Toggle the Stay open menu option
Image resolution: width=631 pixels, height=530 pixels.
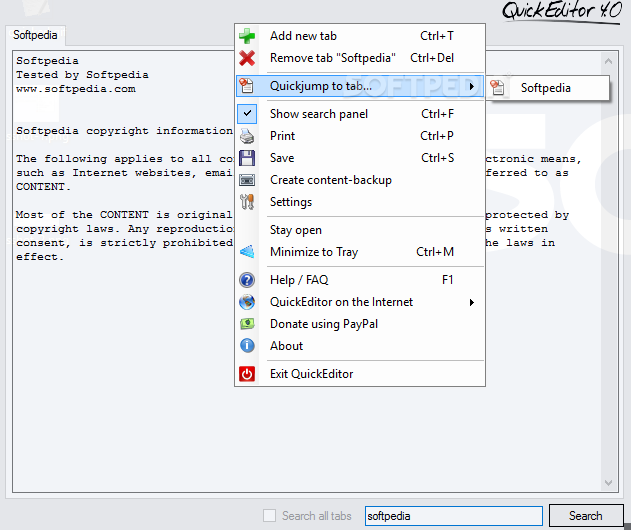pyautogui.click(x=360, y=230)
